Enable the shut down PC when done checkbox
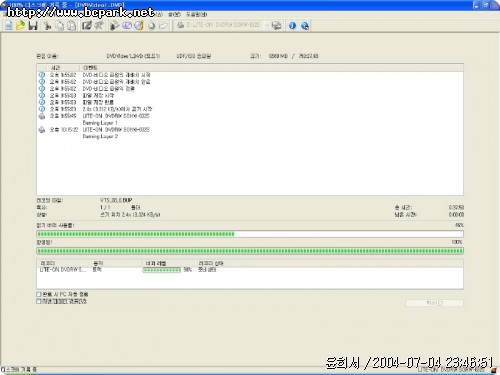 [39, 294]
